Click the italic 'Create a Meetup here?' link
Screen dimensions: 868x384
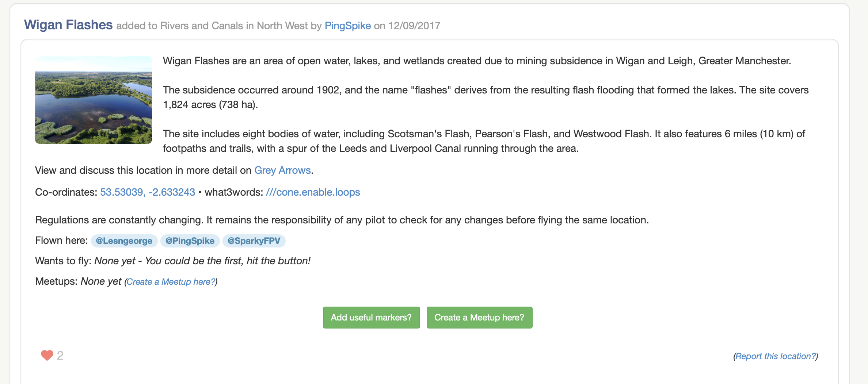(171, 282)
